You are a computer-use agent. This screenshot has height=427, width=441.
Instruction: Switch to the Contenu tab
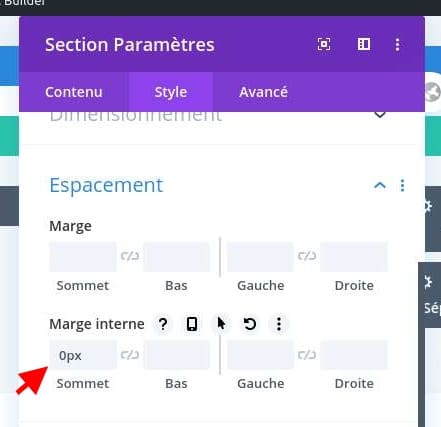click(74, 92)
